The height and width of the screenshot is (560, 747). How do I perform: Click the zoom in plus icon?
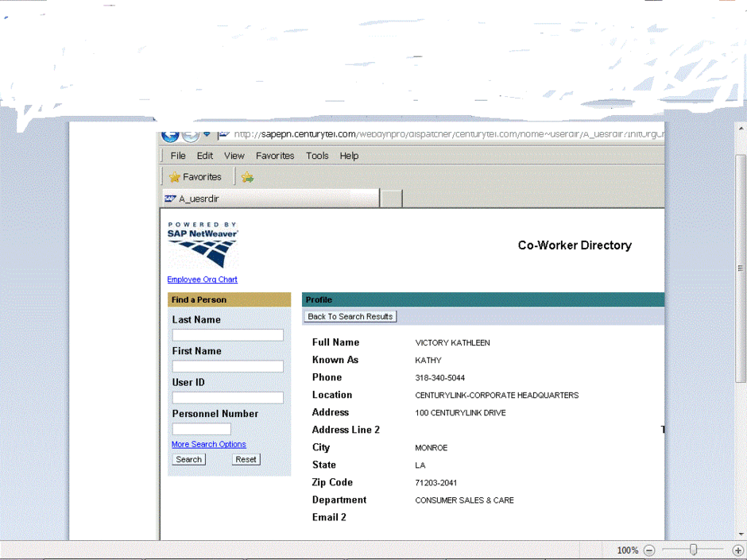click(x=737, y=550)
